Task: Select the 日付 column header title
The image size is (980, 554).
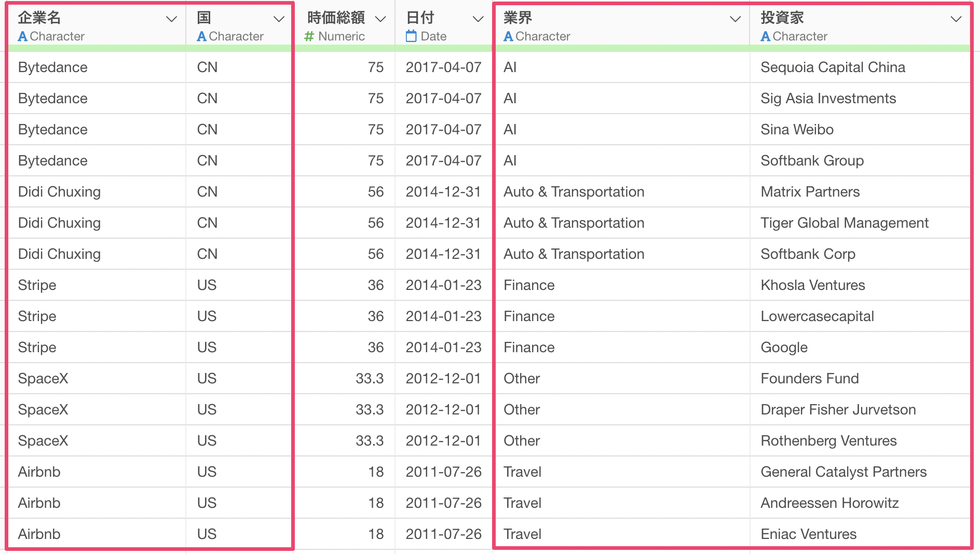Action: [x=420, y=18]
